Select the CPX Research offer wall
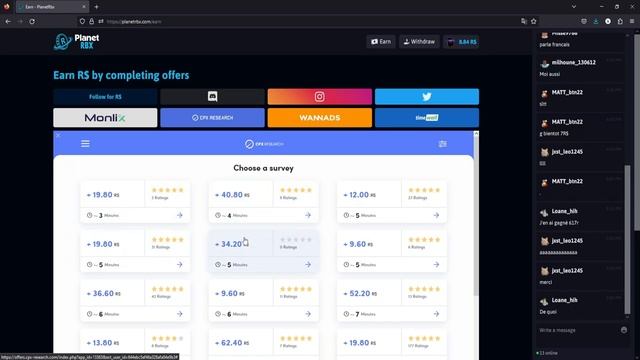The height and width of the screenshot is (360, 640). pyautogui.click(x=212, y=118)
